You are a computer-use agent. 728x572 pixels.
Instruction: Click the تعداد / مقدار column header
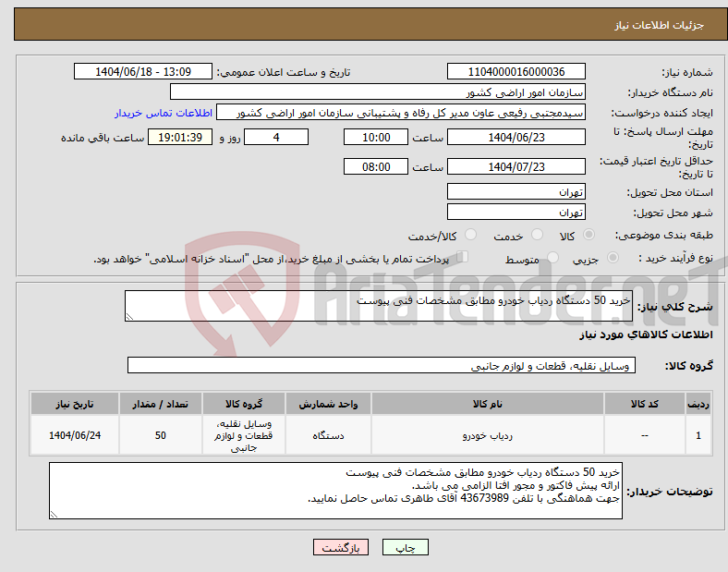(x=160, y=404)
